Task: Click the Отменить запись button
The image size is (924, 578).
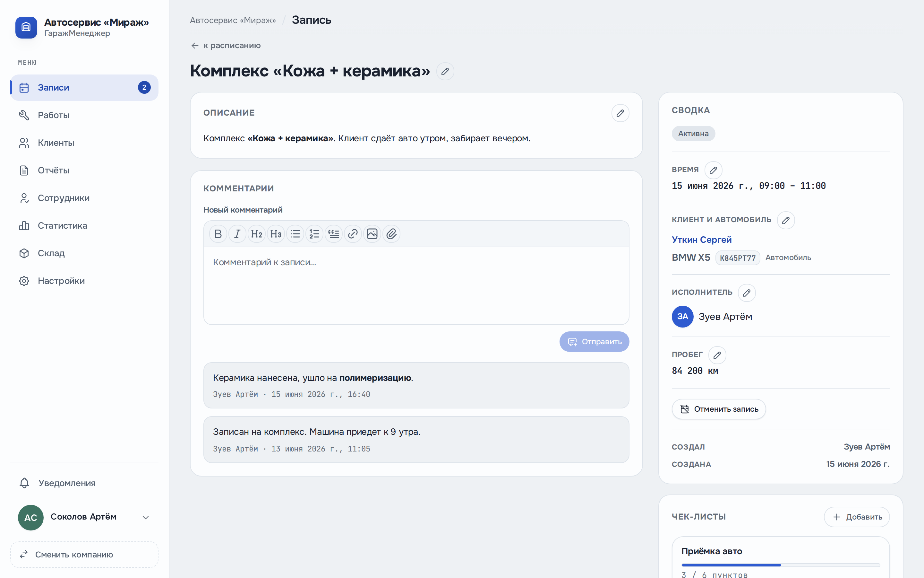Action: click(719, 409)
